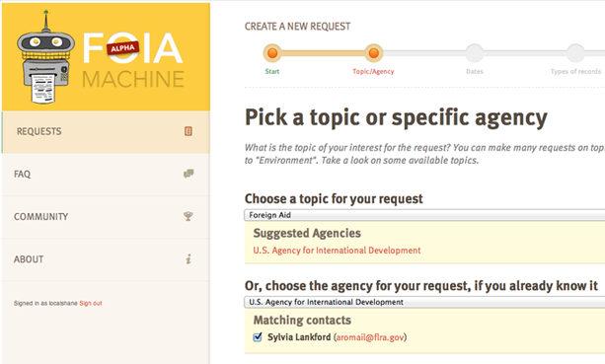Click the Start step circle

point(272,53)
